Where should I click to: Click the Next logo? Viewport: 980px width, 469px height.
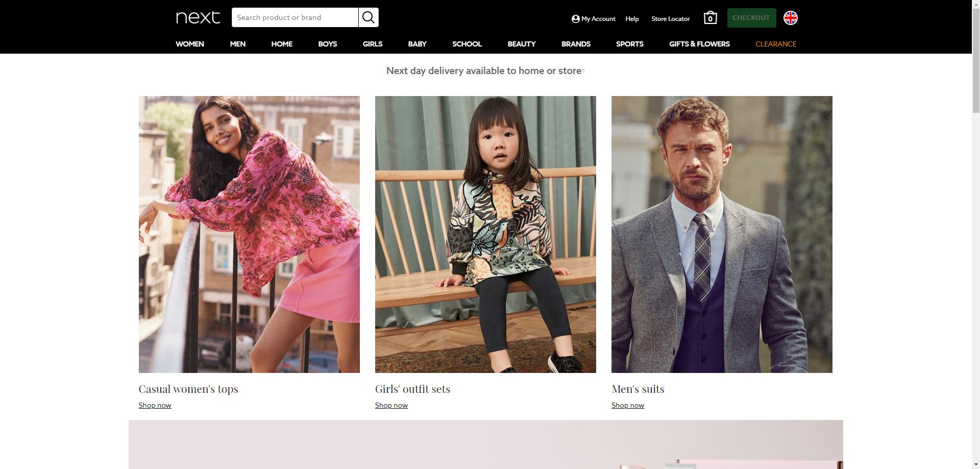(x=198, y=17)
